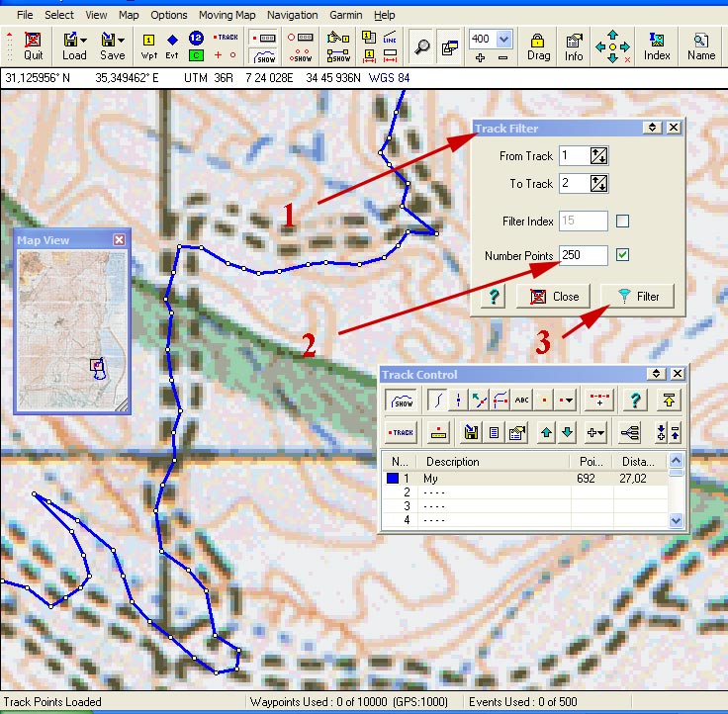Click the map view window icon

click(x=449, y=46)
